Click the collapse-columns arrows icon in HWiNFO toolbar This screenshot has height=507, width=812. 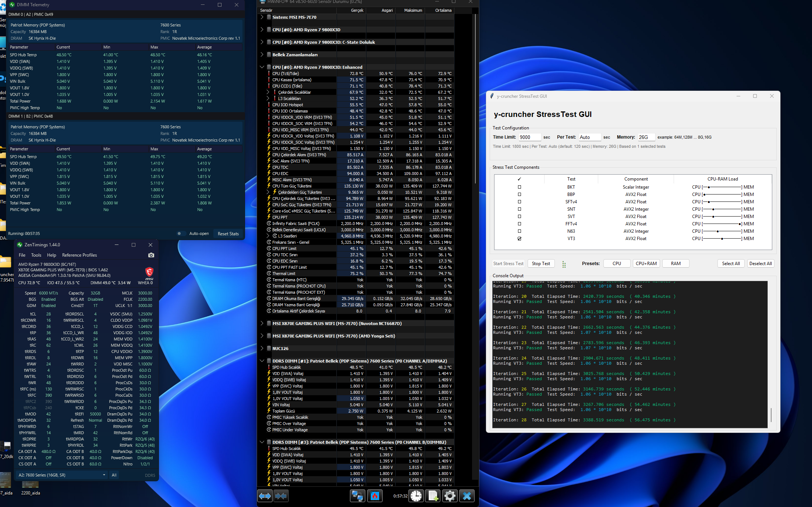tap(281, 496)
